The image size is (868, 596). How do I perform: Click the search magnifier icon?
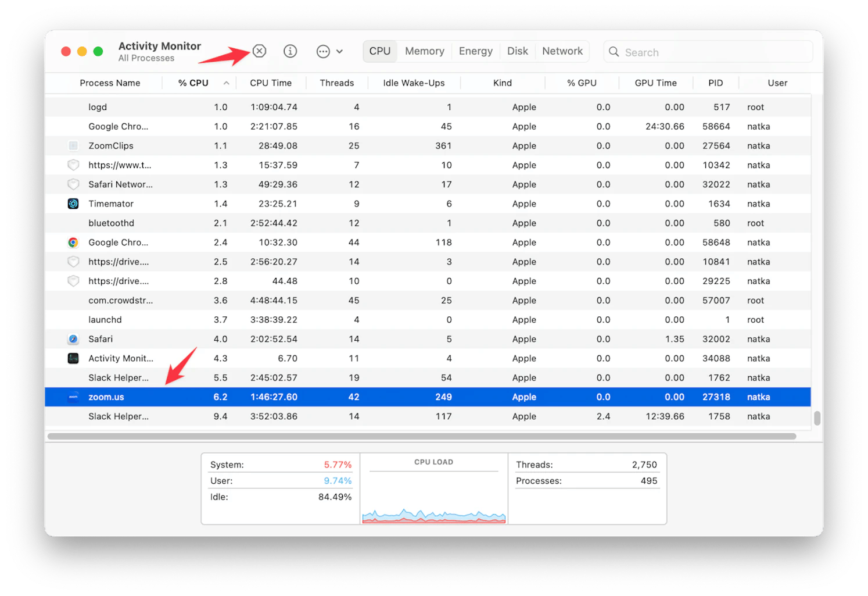(x=614, y=52)
